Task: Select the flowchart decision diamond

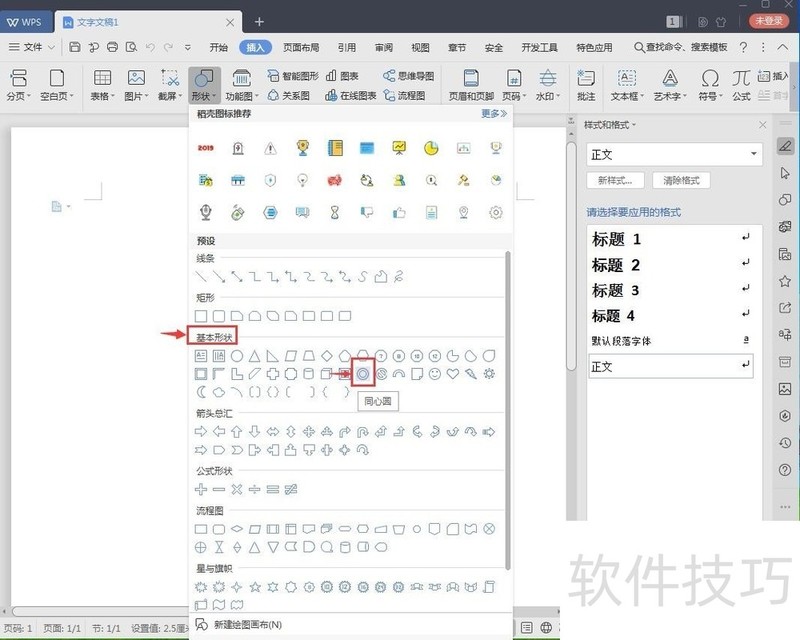Action: pyautogui.click(x=237, y=529)
